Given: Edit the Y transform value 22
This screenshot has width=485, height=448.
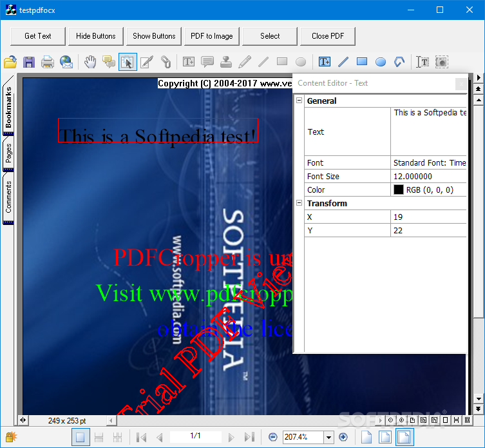Looking at the screenshot, I should pyautogui.click(x=429, y=230).
